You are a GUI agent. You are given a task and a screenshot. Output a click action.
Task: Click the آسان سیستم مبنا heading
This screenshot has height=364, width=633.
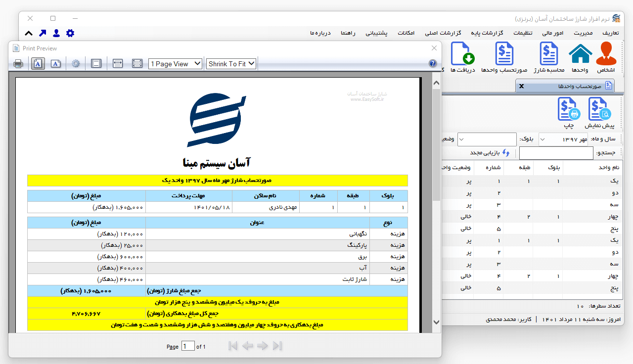tap(217, 162)
